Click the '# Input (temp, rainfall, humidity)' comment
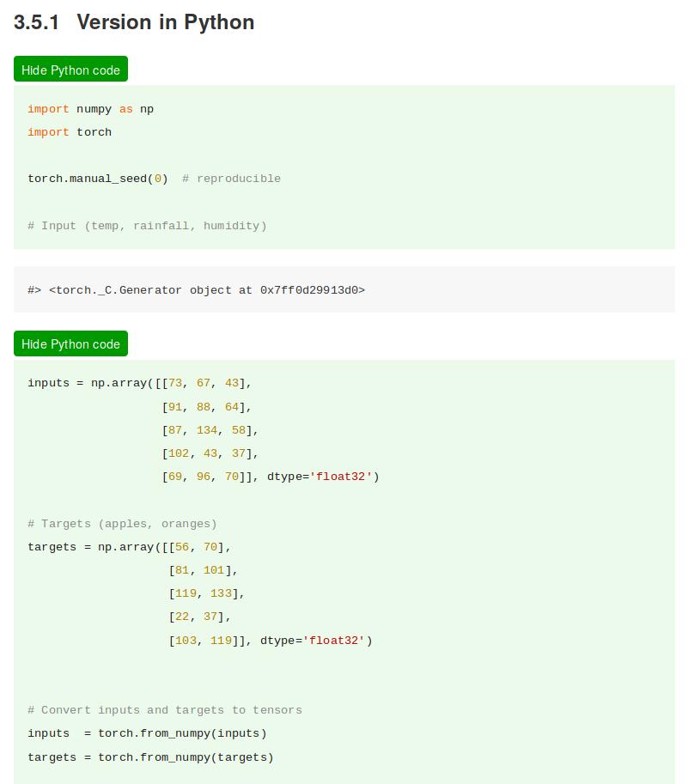Viewport: 694px width, 784px height. [x=147, y=226]
